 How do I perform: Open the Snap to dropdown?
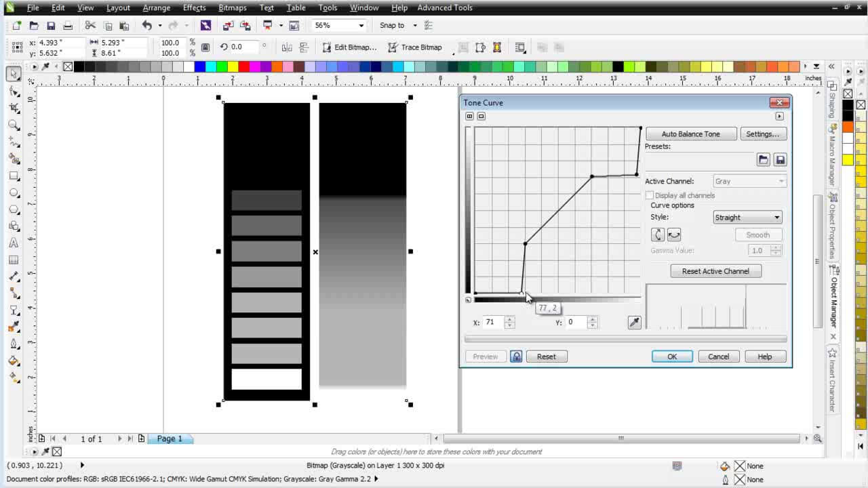point(414,26)
